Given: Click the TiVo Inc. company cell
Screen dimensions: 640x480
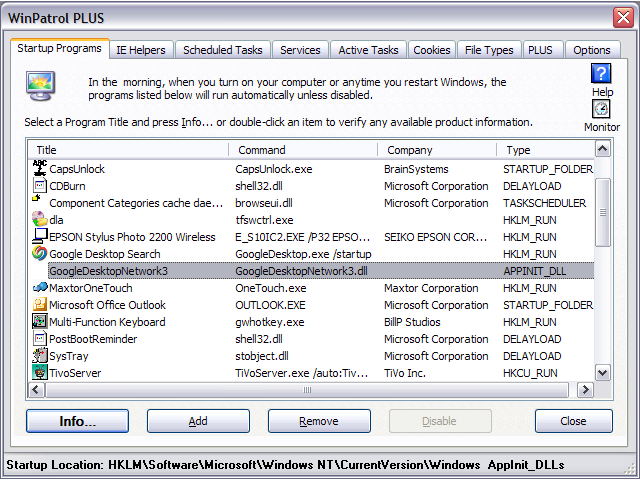Looking at the screenshot, I should click(404, 373).
